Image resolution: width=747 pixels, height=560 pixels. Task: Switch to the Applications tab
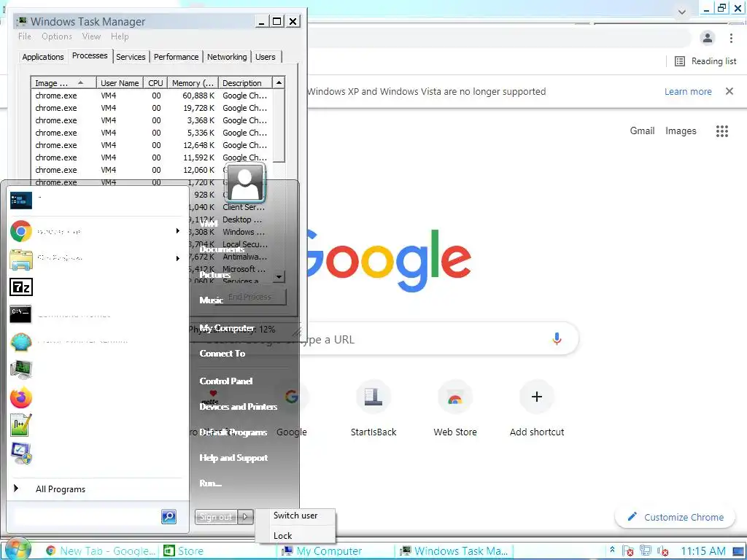(43, 57)
